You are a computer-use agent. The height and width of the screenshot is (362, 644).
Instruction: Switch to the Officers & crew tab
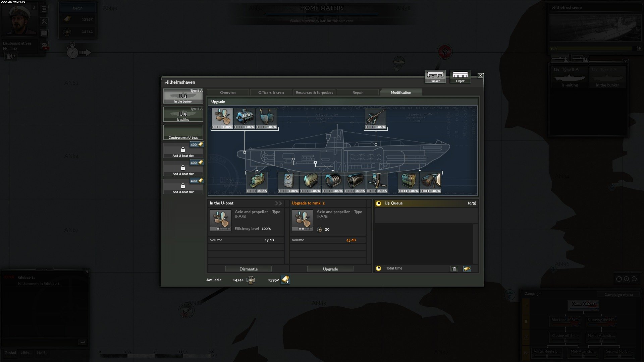(x=271, y=93)
